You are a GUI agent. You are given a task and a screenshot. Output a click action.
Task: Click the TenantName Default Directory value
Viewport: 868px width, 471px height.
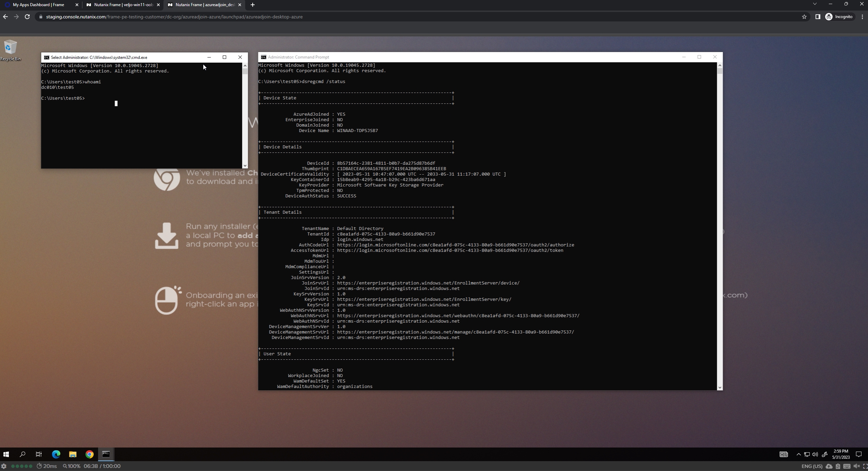360,229
